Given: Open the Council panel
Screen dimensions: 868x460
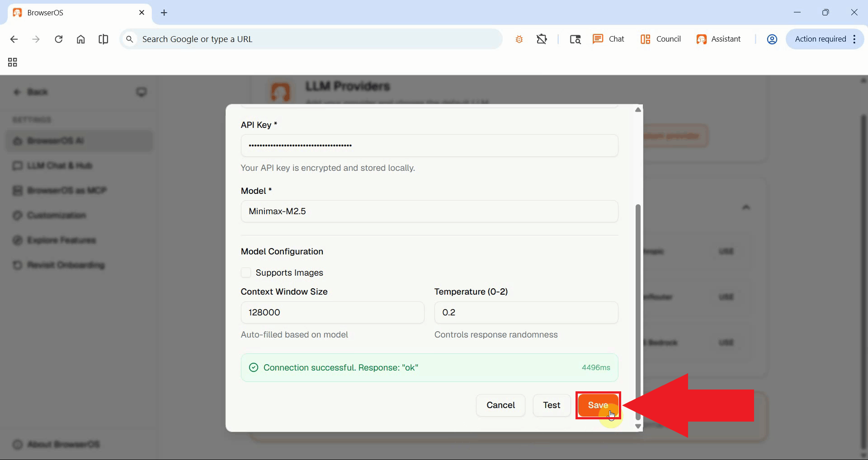Looking at the screenshot, I should [660, 39].
